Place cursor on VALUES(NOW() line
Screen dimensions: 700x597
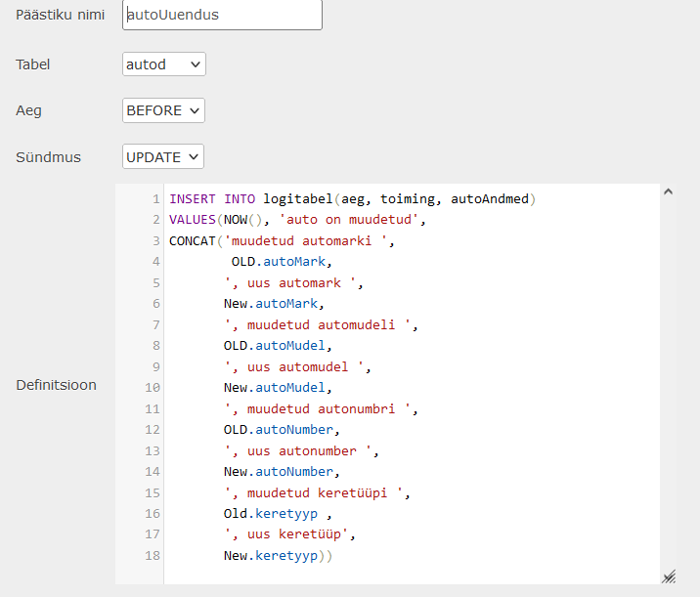297,220
